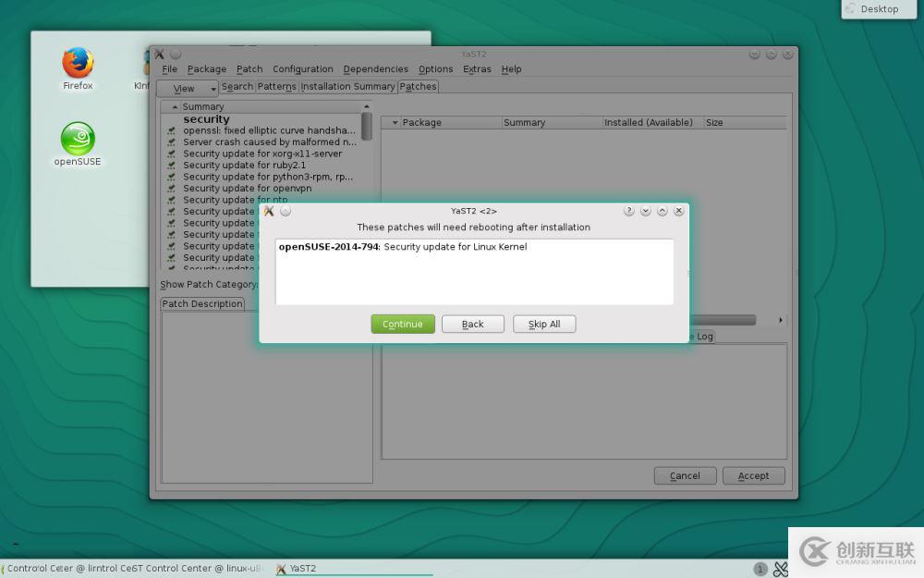The image size is (924, 578).
Task: Select 'openssl: fixed elliptic curve' row
Action: [x=269, y=131]
